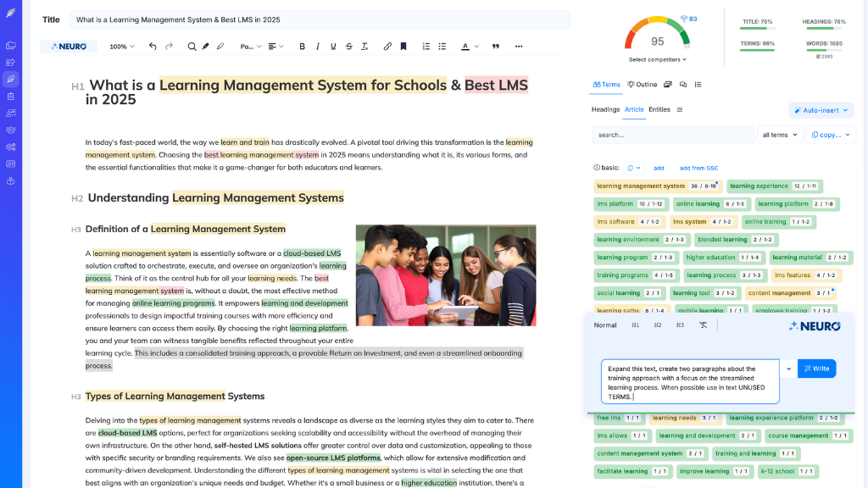Click the blue Write button
868x488 pixels.
(816, 369)
